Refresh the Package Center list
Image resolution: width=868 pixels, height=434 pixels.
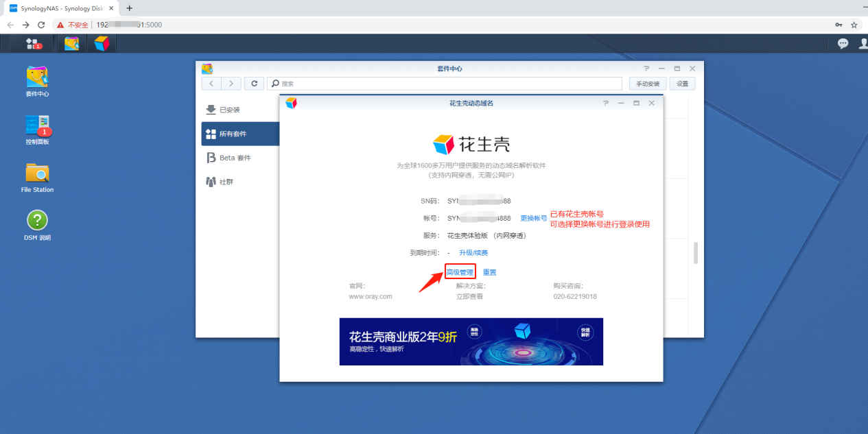[254, 83]
